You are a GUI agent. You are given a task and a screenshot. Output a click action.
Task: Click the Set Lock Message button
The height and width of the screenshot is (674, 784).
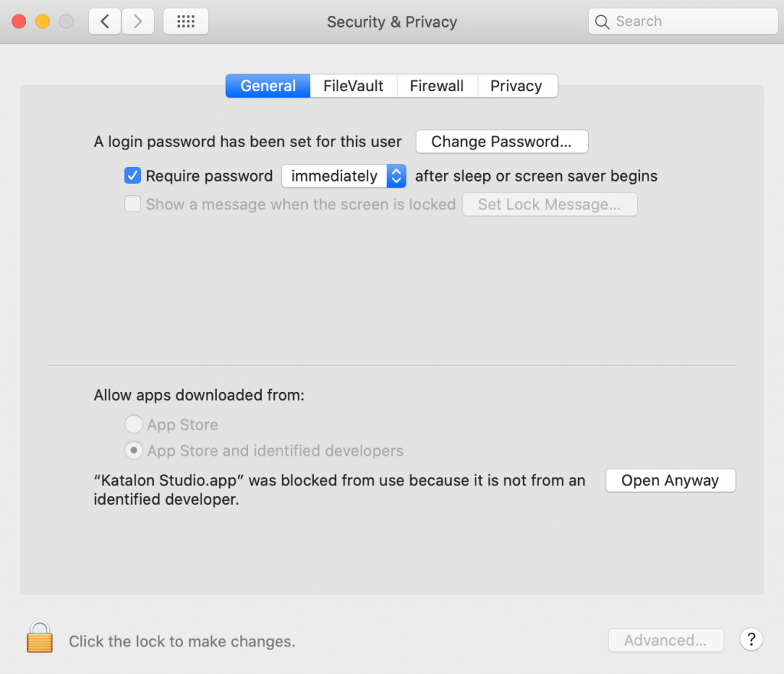click(550, 204)
